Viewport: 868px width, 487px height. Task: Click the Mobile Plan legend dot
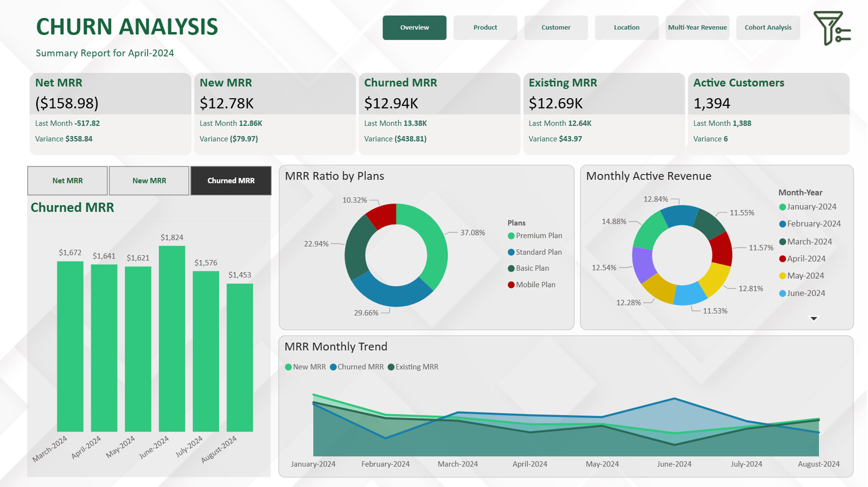[x=511, y=284]
